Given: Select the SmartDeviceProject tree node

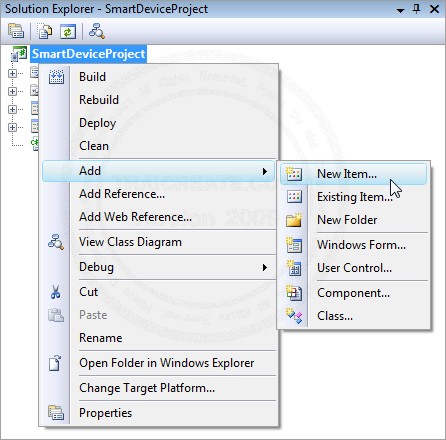Looking at the screenshot, I should pos(88,54).
